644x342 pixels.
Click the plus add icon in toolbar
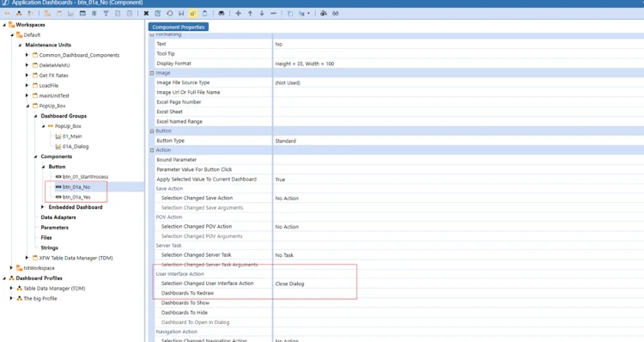tap(238, 14)
